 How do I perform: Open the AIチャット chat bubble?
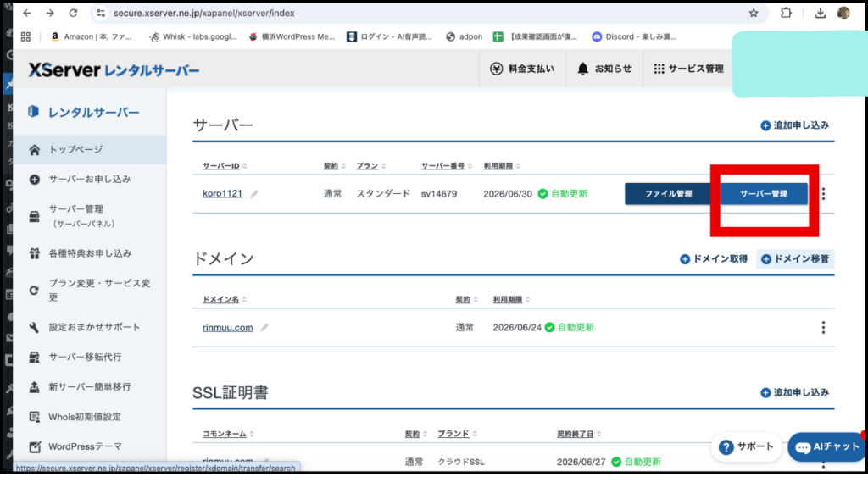(827, 446)
